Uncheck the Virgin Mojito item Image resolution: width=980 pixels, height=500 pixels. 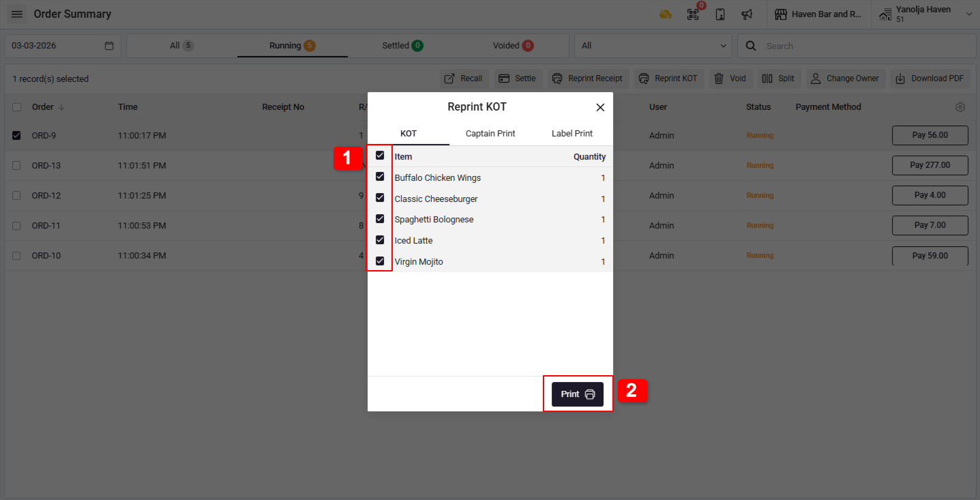pyautogui.click(x=380, y=261)
